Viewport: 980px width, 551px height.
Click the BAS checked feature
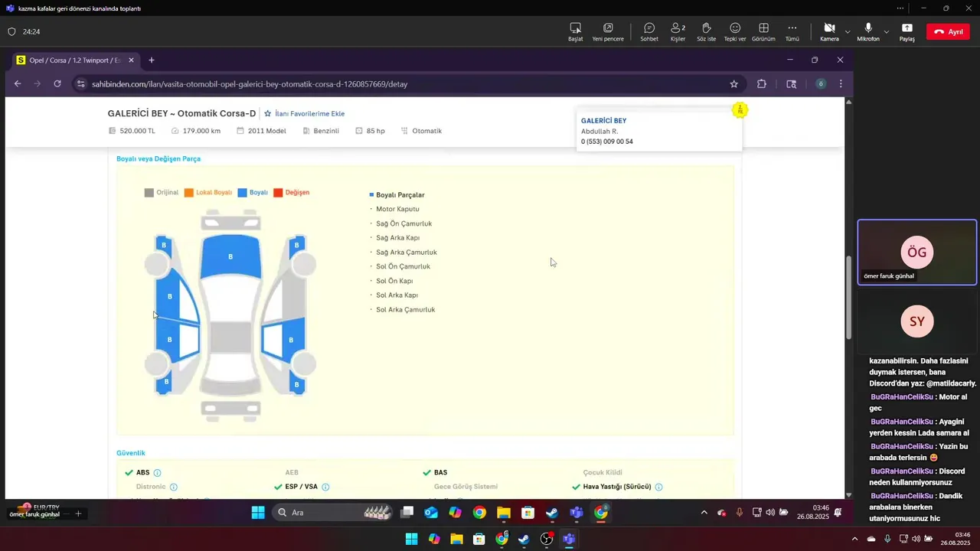tap(440, 473)
